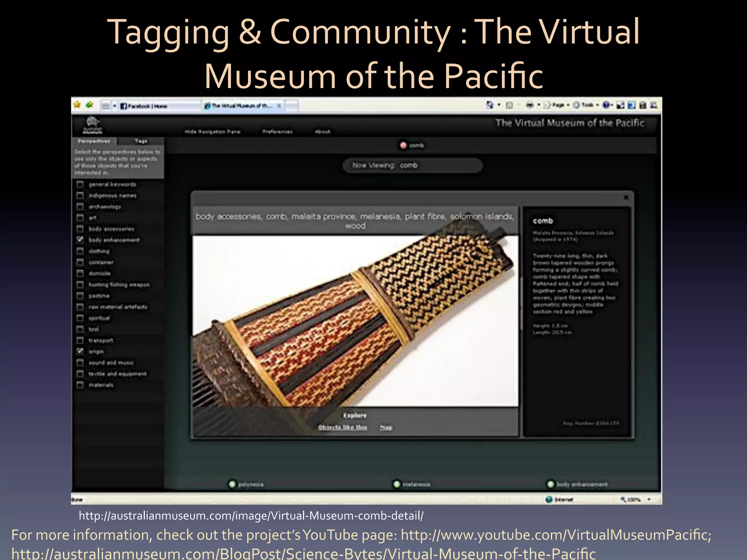Click the Internet zone globe icon
The width and height of the screenshot is (747, 560).
point(549,499)
